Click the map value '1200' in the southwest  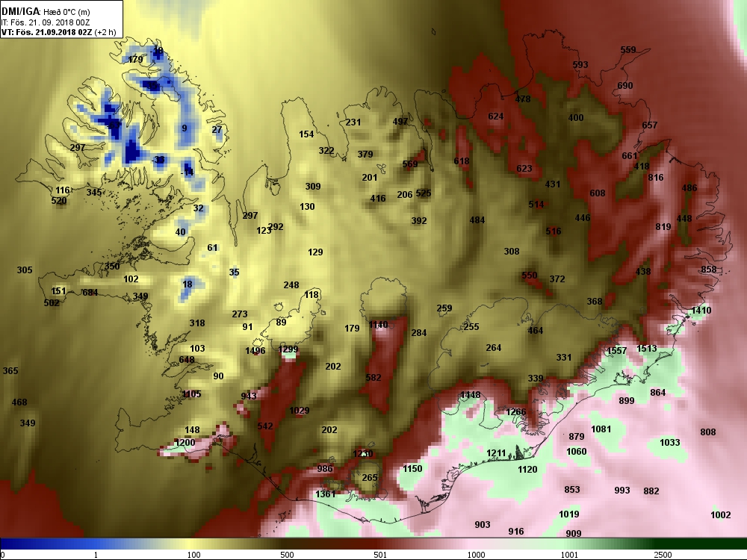(x=185, y=443)
